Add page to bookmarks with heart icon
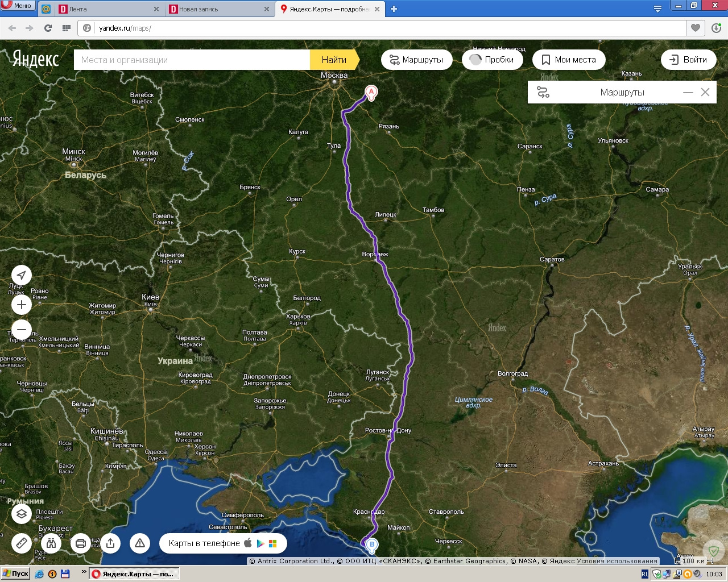Screen dimensions: 728x582 pos(696,28)
